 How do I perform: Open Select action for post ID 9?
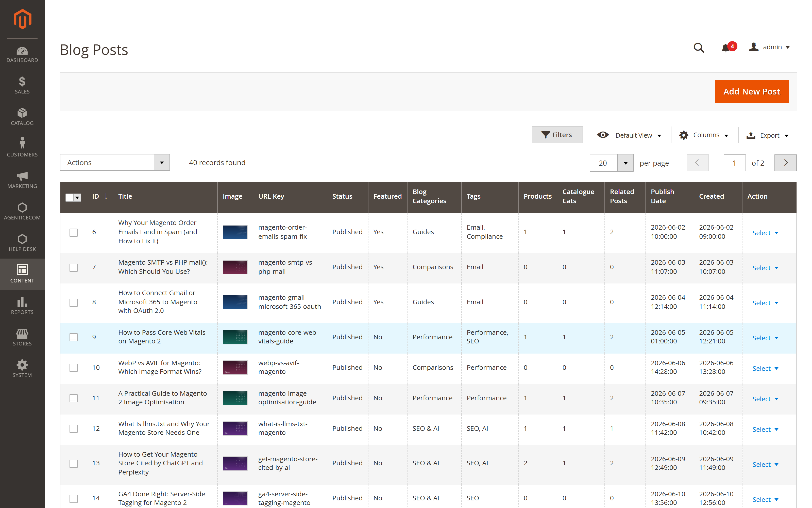pos(765,338)
